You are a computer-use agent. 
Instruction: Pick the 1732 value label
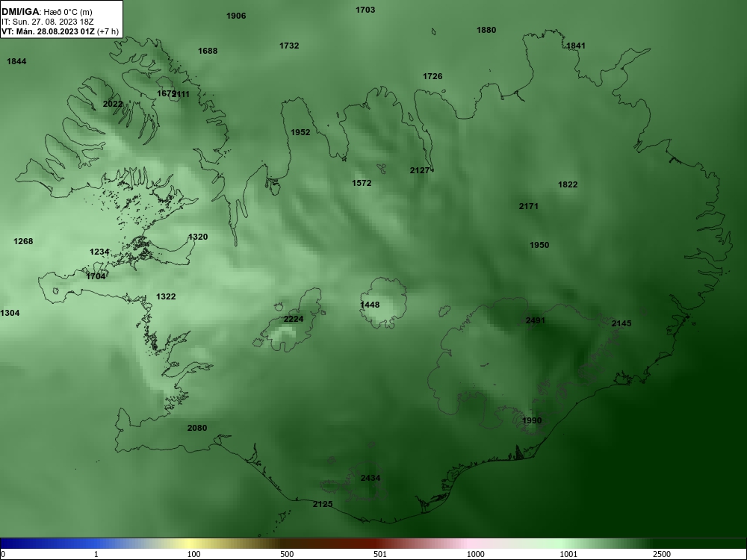(289, 46)
